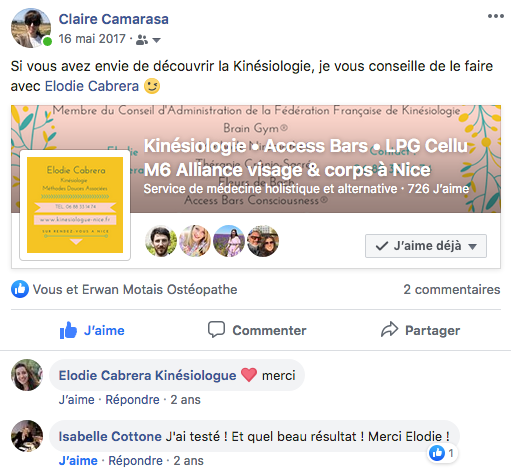The image size is (511, 472).
Task: Toggle J'aime on Isabelle Cottone's comment
Action: point(78,461)
